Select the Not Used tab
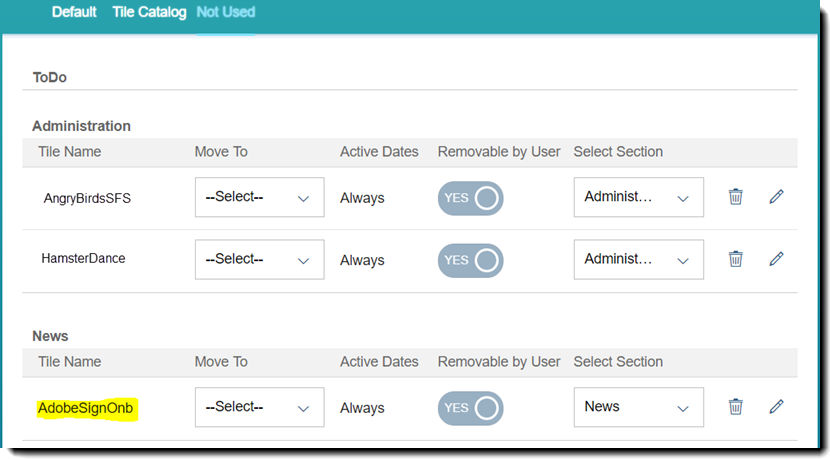Viewport: 830px width, 459px height. pos(226,12)
